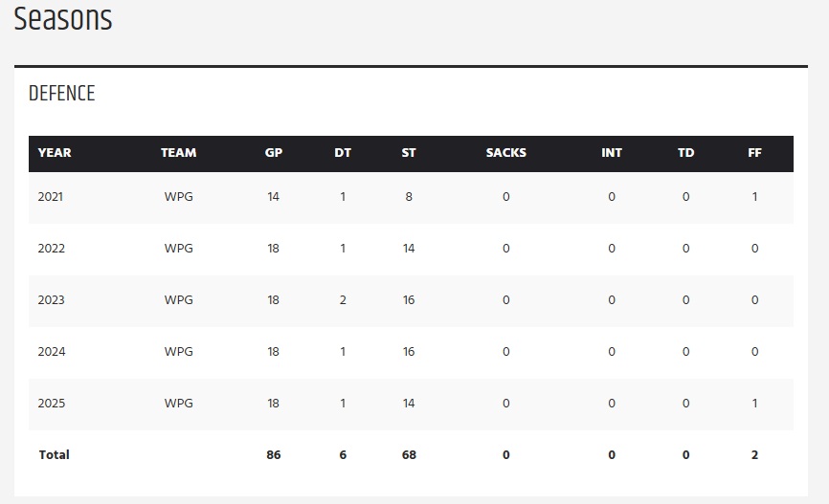Select the 2021 year cell
Viewport: 829px width, 504px height.
(x=51, y=197)
